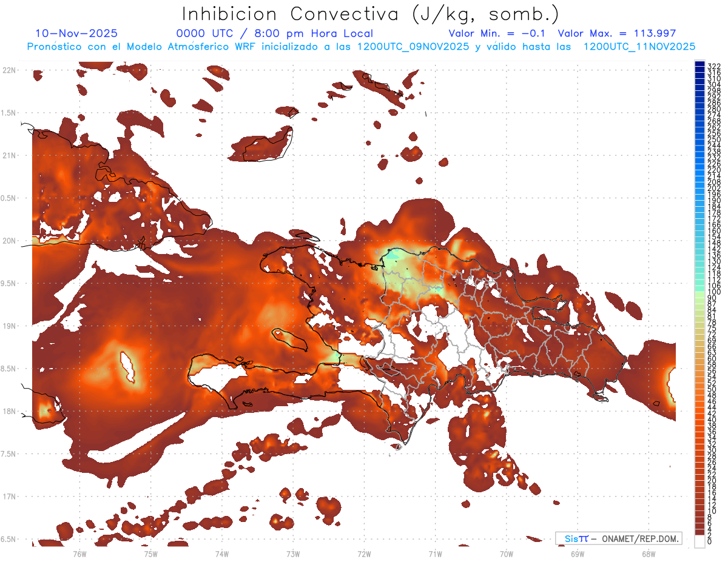This screenshot has height=562, width=728.
Task: Click the 'ONAMET/REP.DOM.' credit label
Action: [x=641, y=538]
